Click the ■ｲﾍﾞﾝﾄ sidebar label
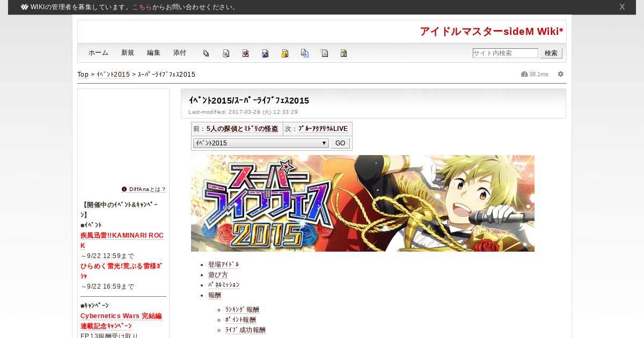 tap(91, 225)
